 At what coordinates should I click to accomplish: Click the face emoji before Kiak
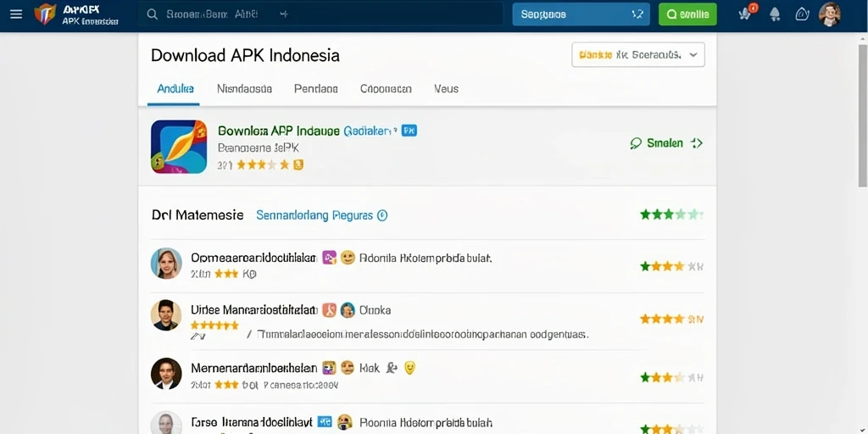click(x=347, y=368)
